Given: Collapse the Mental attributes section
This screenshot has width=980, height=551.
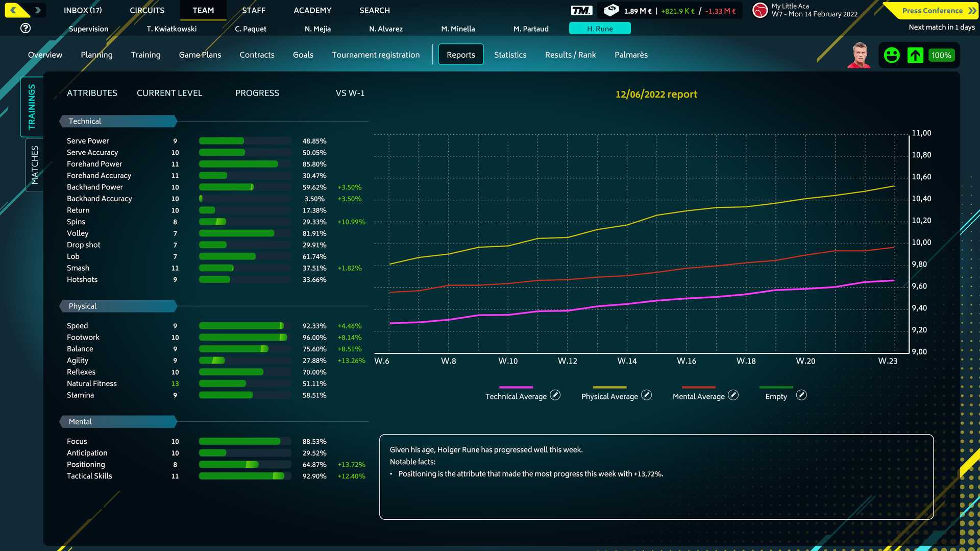Looking at the screenshot, I should pos(117,421).
